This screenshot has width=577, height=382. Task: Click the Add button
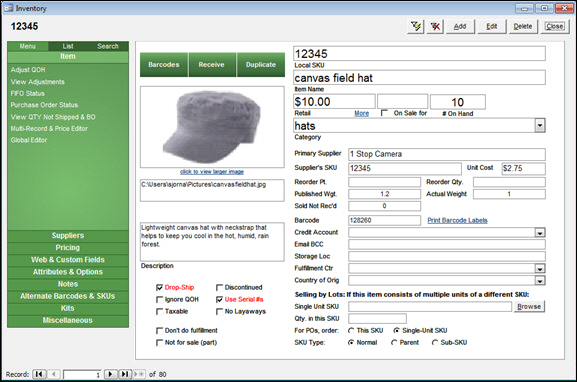pyautogui.click(x=460, y=26)
